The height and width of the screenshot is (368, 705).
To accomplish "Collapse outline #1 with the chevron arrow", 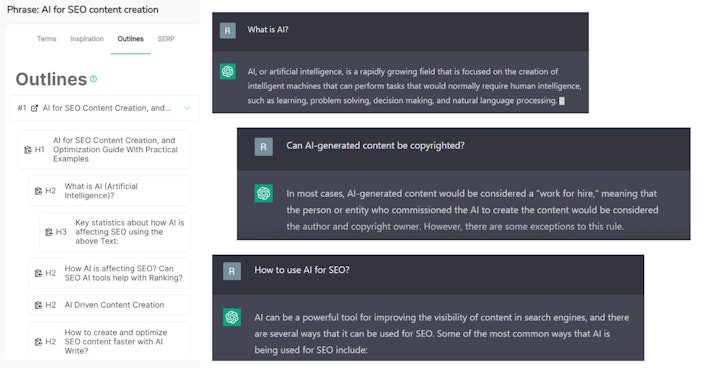I will 187,108.
